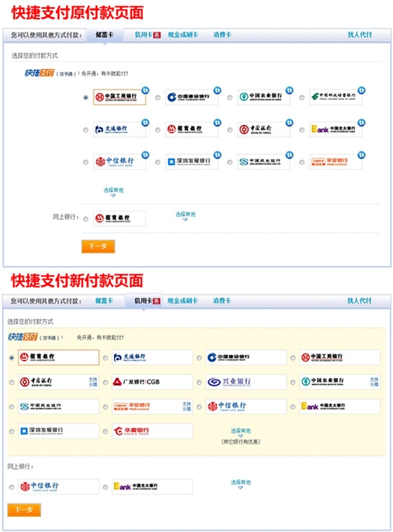The height and width of the screenshot is (532, 393).
Task: Click the 华夏银行 logo on the new payment page
Action: (152, 431)
